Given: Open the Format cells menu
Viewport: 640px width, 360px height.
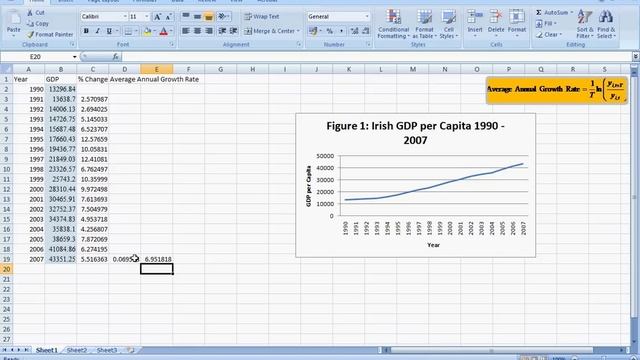Looking at the screenshot, I should tap(517, 23).
